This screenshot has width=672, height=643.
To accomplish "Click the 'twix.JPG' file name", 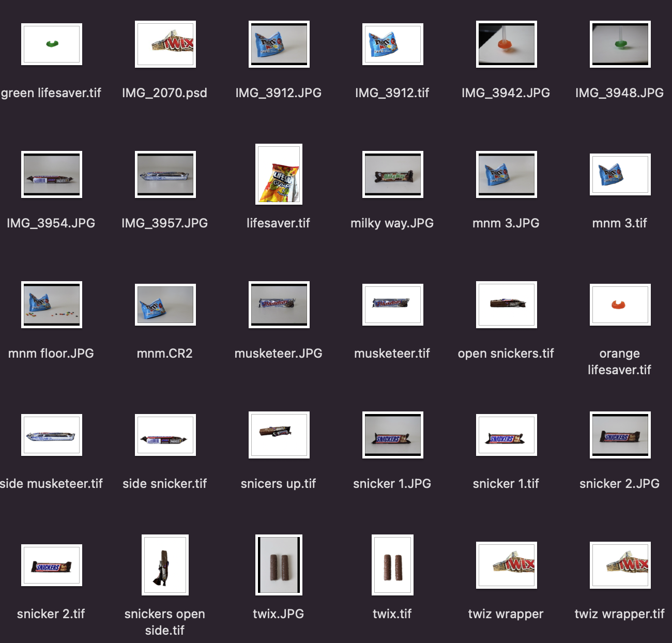I will [279, 614].
